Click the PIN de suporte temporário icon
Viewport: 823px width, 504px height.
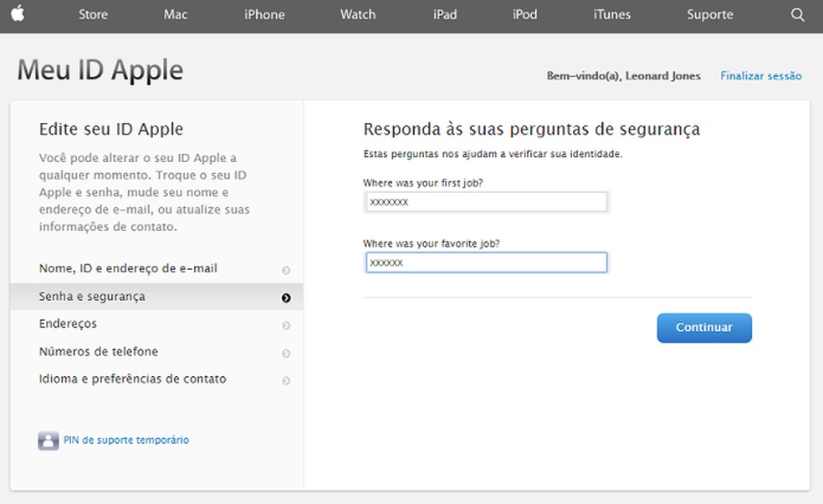pyautogui.click(x=47, y=440)
